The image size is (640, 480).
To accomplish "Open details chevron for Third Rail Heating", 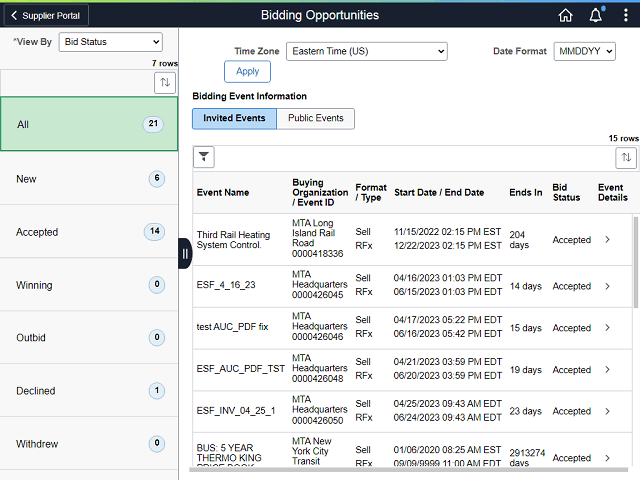I will (x=607, y=240).
